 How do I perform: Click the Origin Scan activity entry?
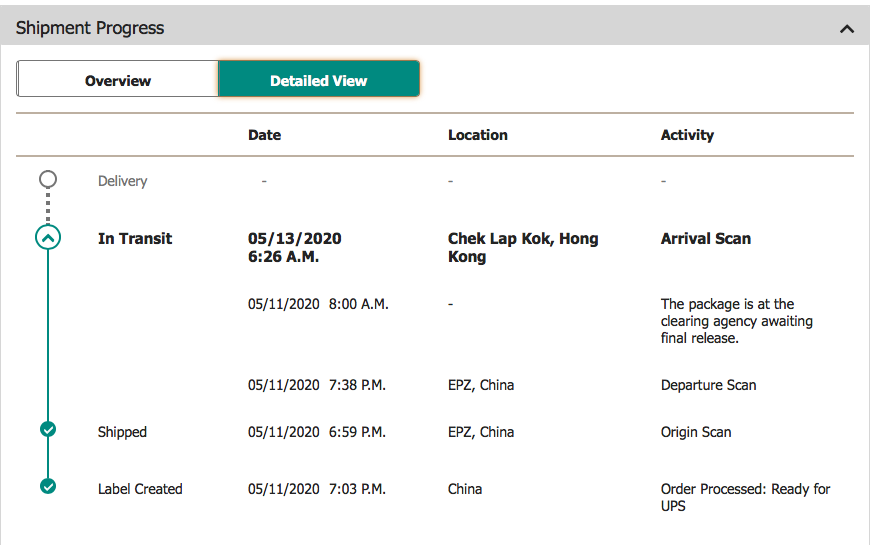coord(696,432)
